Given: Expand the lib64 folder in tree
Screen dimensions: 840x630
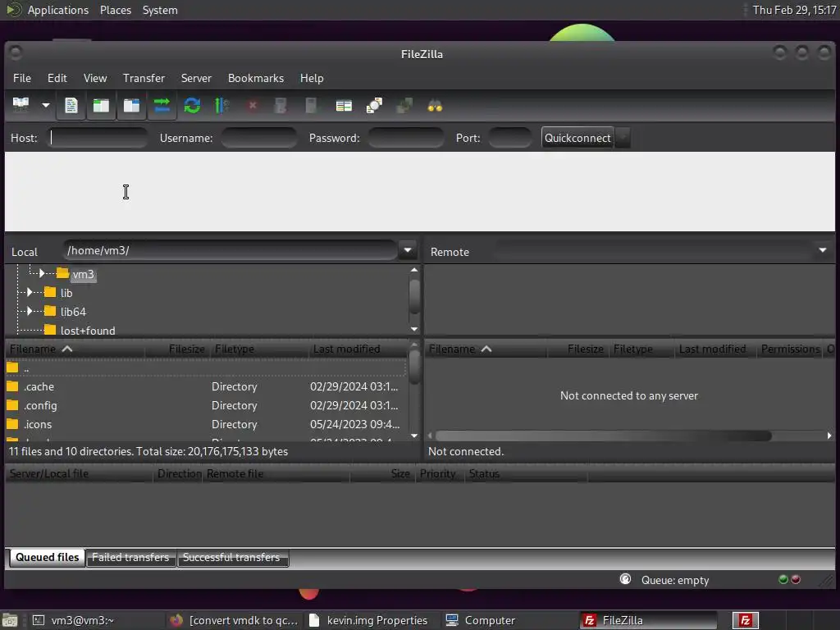Looking at the screenshot, I should pos(30,311).
